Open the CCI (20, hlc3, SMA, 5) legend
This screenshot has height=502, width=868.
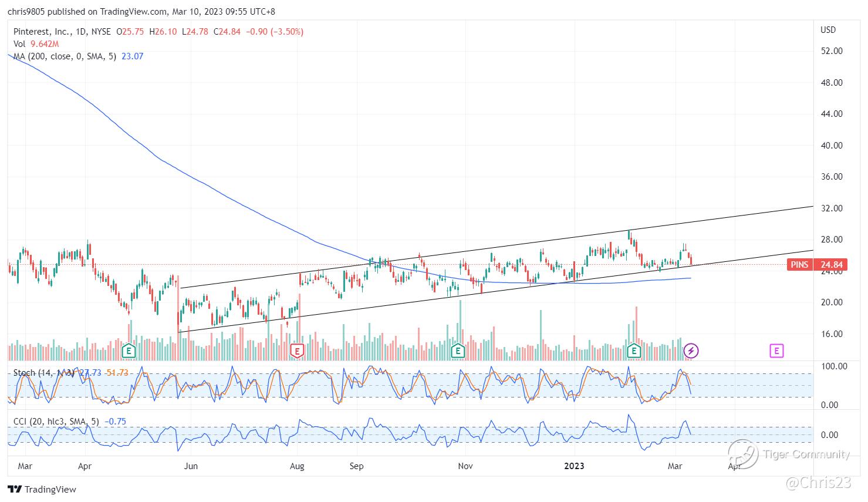point(56,422)
